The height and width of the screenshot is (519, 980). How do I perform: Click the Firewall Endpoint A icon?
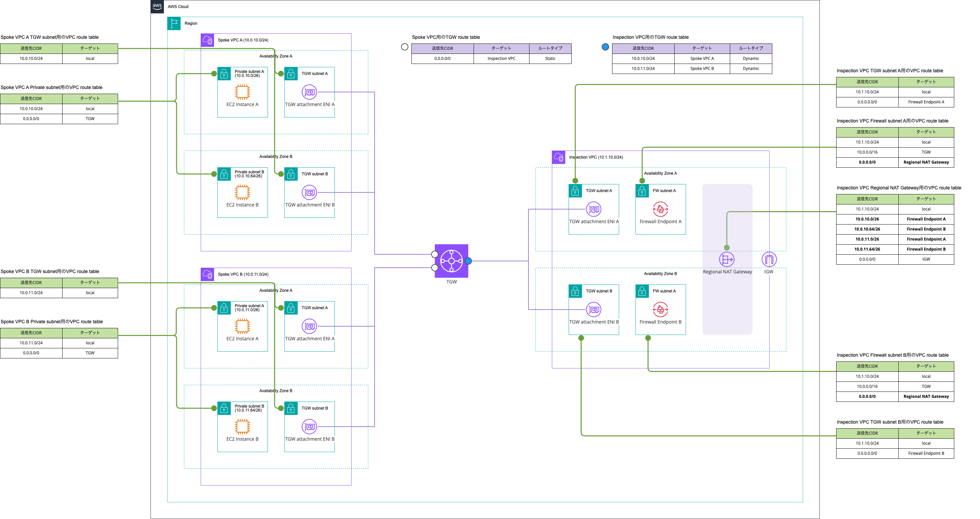pos(661,209)
